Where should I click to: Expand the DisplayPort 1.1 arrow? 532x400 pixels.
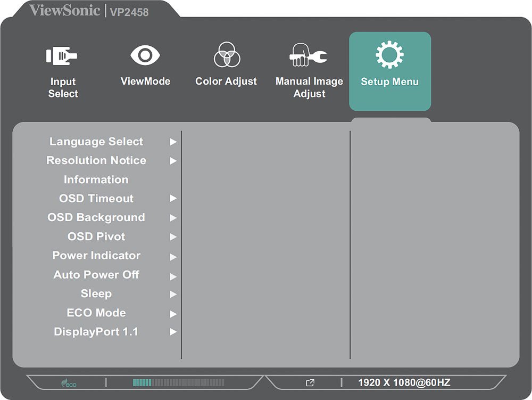173,332
